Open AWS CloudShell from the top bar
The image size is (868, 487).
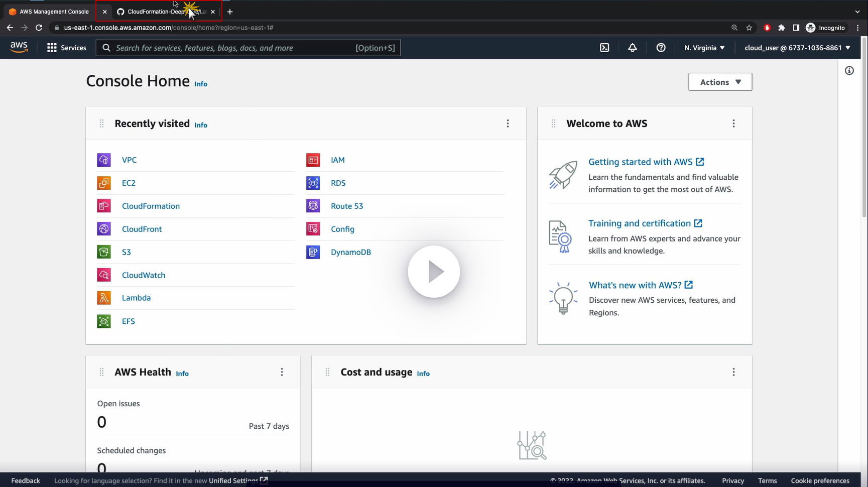604,48
